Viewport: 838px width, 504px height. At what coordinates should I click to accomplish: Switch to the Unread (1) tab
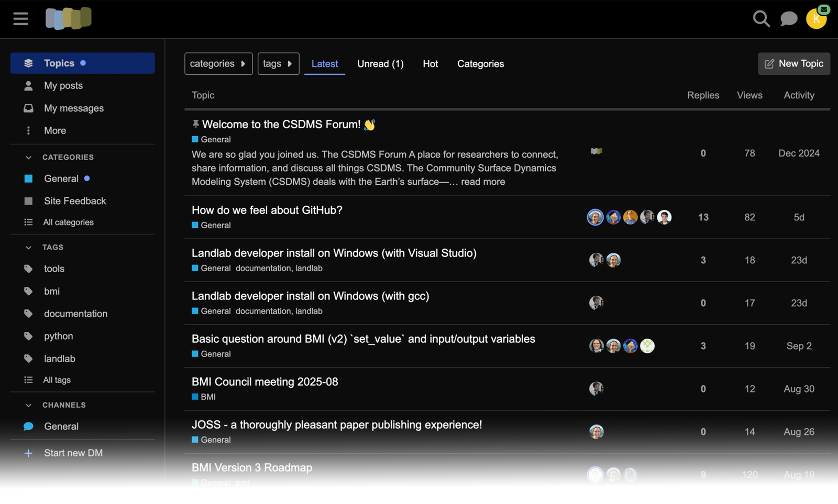[x=380, y=64]
